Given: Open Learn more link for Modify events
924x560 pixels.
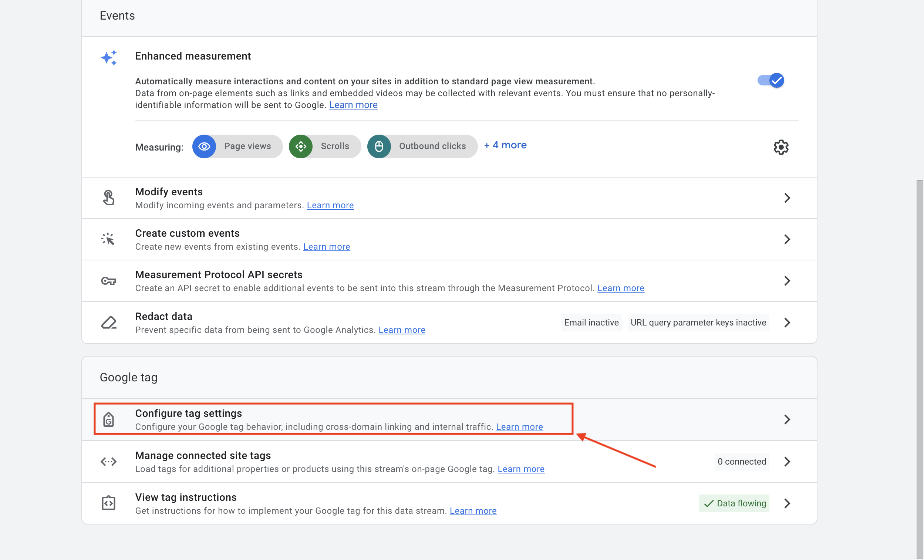Looking at the screenshot, I should coord(330,205).
